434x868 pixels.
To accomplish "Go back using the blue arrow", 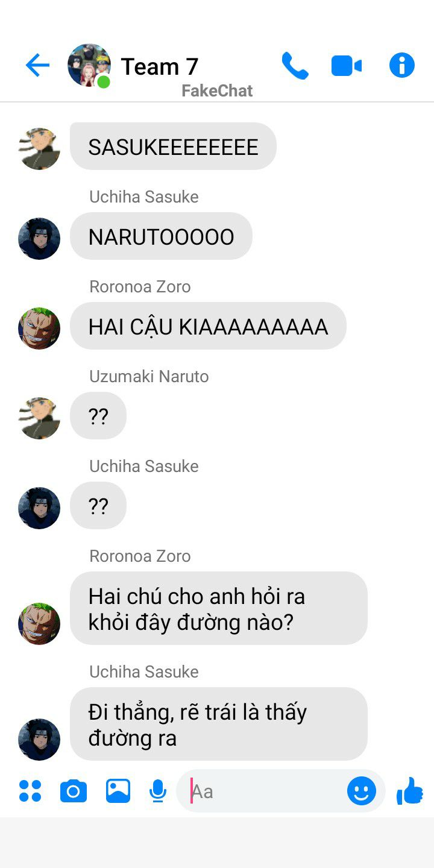I will pyautogui.click(x=37, y=65).
